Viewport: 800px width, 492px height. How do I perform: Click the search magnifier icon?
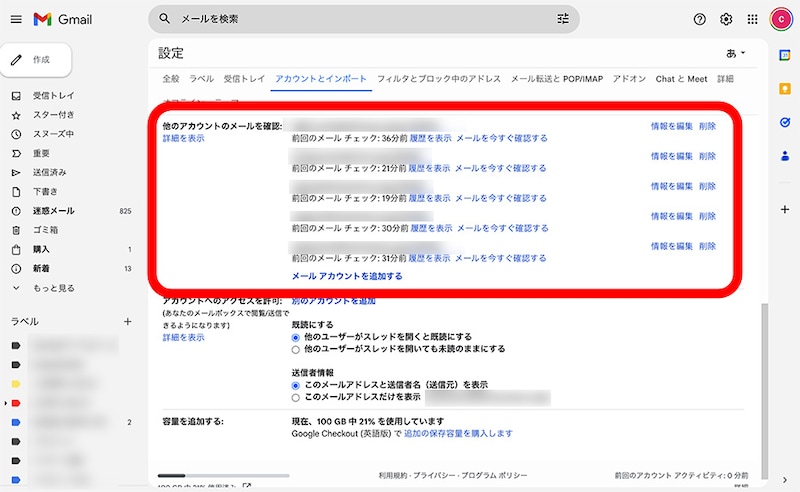coord(164,19)
